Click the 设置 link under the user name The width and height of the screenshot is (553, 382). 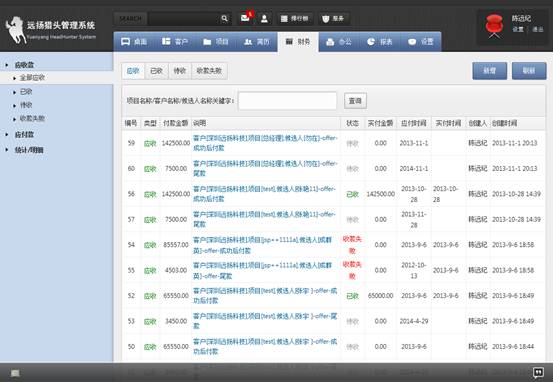(x=518, y=29)
